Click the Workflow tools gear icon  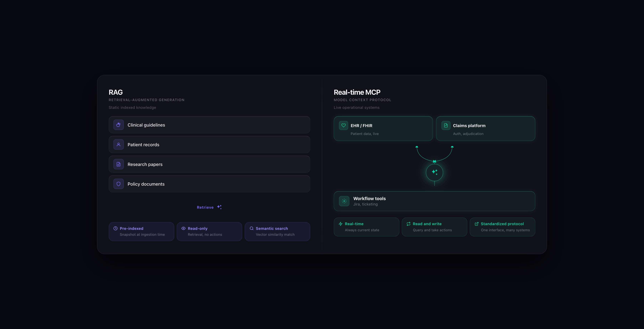click(344, 201)
